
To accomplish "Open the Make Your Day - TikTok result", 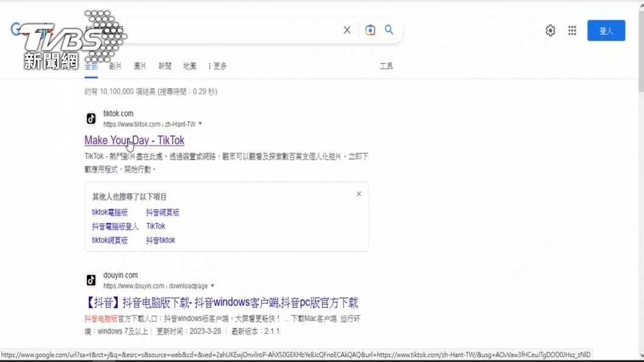I will (134, 140).
